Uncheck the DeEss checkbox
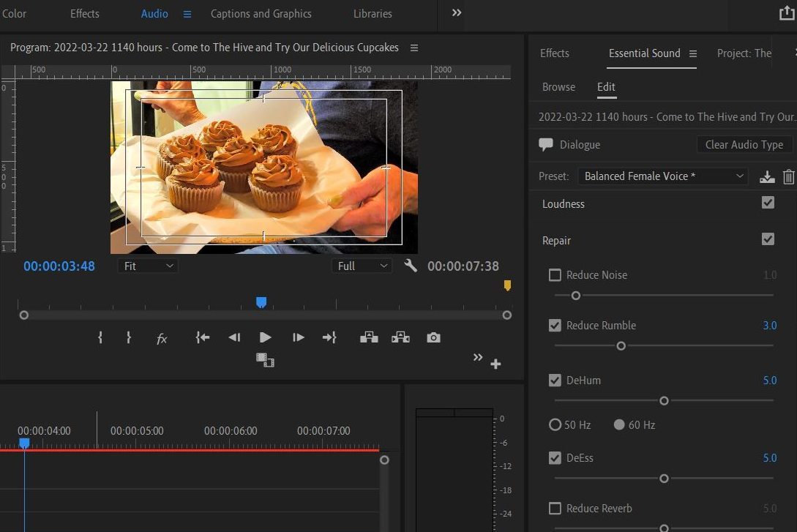Image resolution: width=797 pixels, height=532 pixels. pos(555,458)
